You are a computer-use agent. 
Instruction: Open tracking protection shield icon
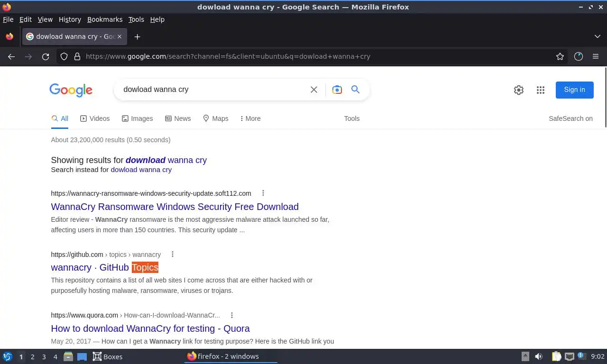pos(64,56)
